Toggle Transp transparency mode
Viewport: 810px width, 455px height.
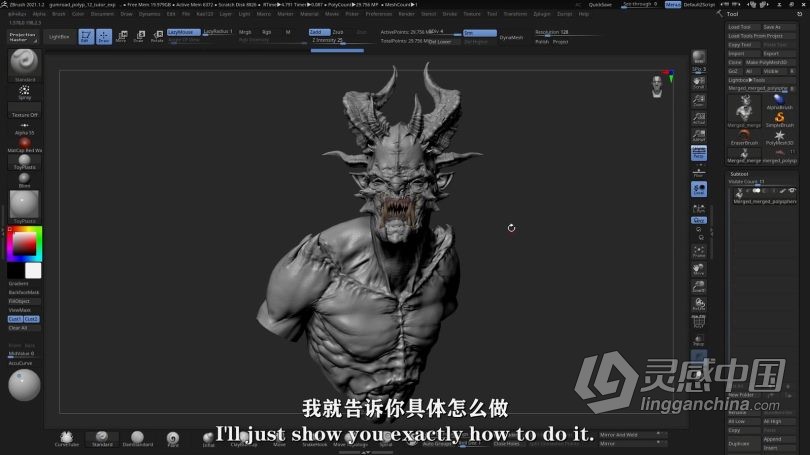699,340
